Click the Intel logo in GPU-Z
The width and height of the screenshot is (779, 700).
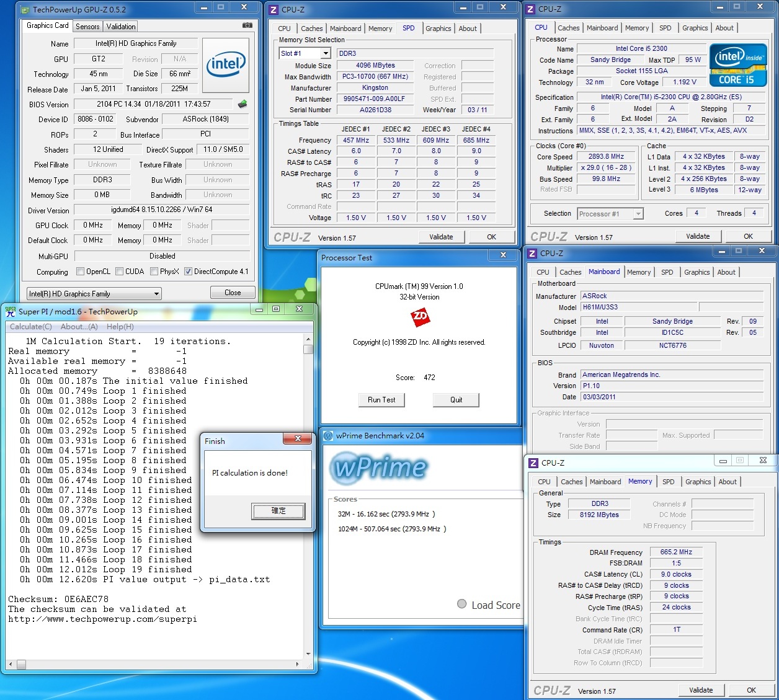click(226, 65)
